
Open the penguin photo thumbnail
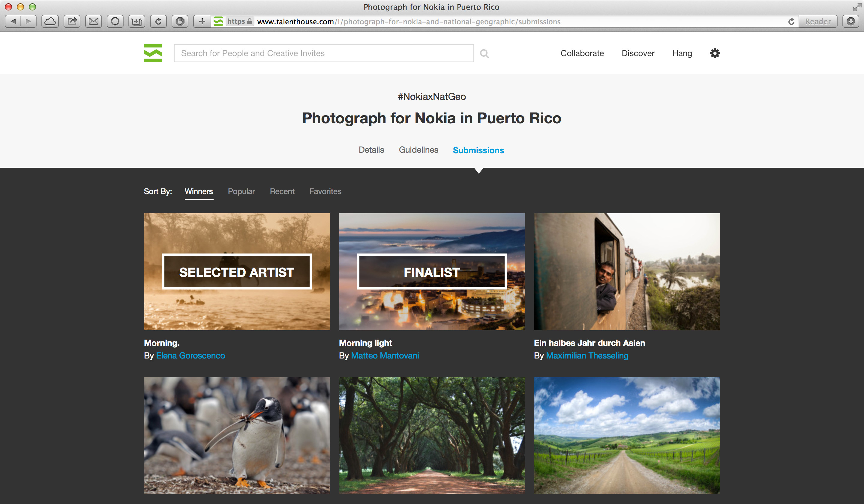237,435
